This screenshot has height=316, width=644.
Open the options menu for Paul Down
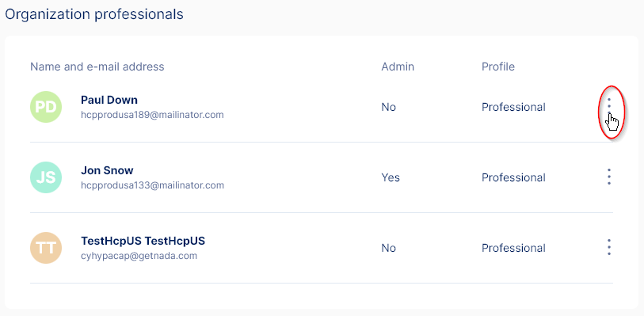pyautogui.click(x=609, y=107)
